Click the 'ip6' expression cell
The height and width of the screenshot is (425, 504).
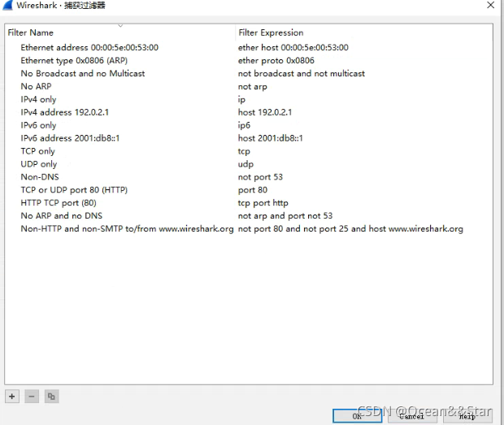tap(244, 125)
